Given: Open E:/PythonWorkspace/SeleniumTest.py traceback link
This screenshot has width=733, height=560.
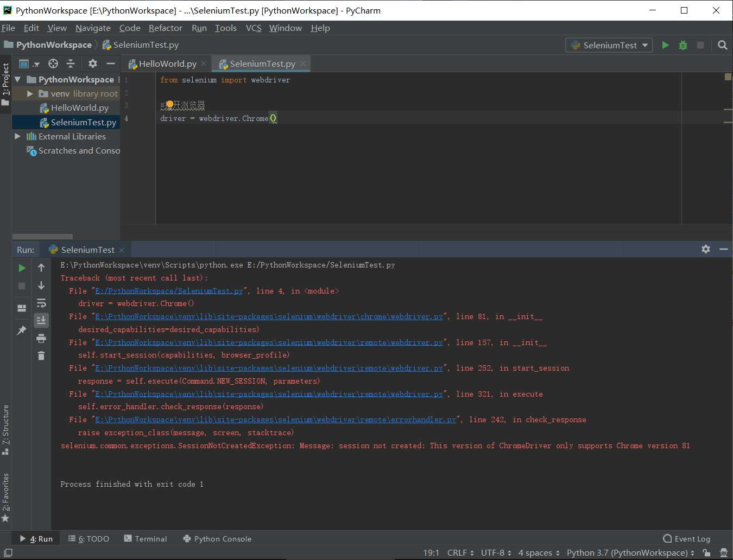Looking at the screenshot, I should (169, 291).
